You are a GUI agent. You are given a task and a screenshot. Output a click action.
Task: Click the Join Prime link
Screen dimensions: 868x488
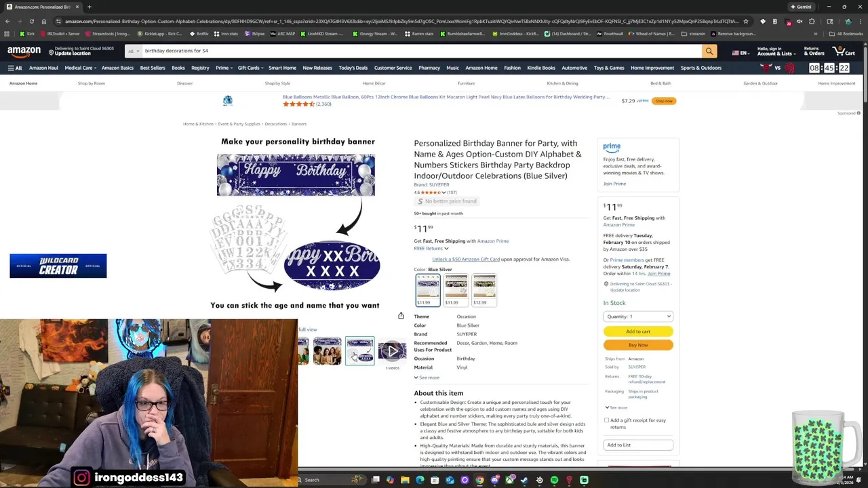(x=614, y=184)
